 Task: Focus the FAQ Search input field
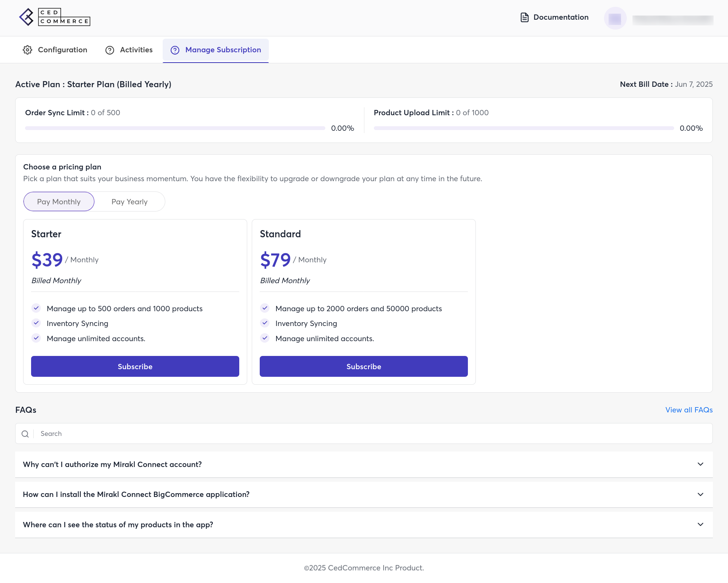click(364, 434)
